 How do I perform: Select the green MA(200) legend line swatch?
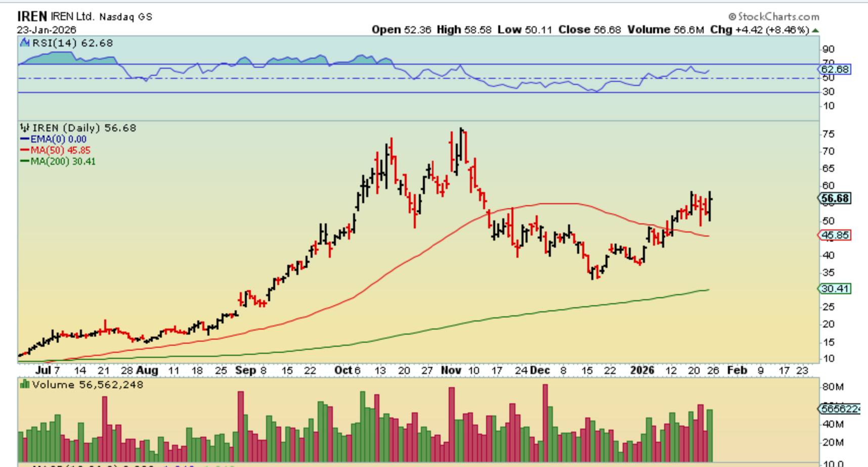(25, 161)
